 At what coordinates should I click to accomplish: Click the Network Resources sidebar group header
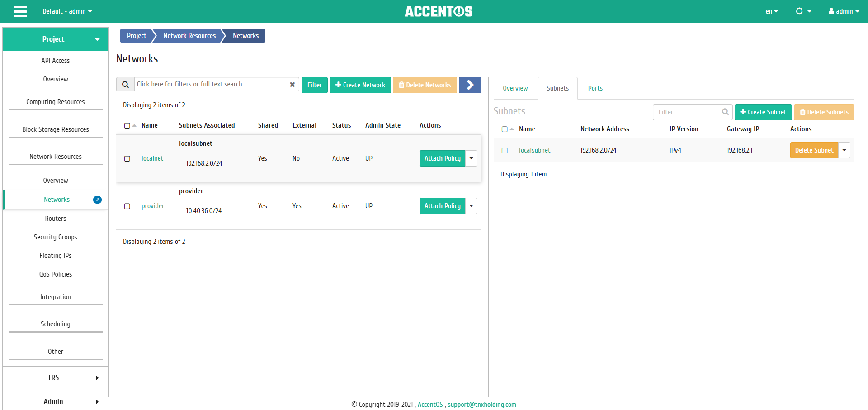point(56,157)
